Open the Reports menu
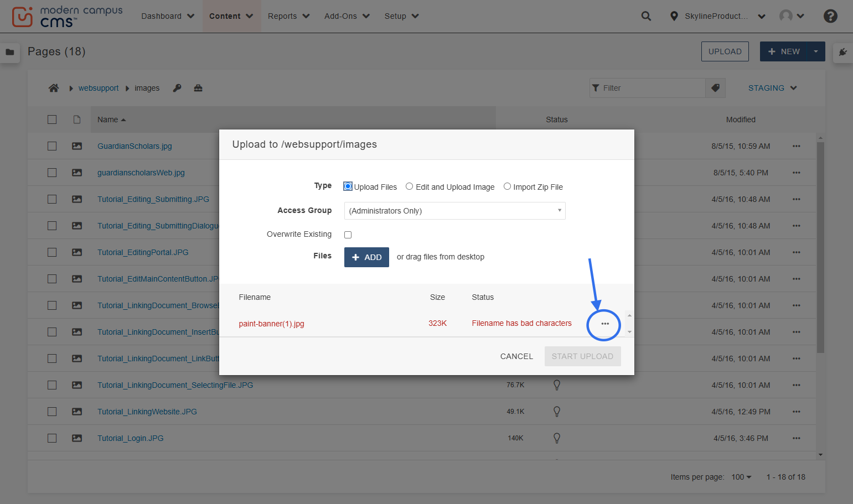 pyautogui.click(x=289, y=16)
